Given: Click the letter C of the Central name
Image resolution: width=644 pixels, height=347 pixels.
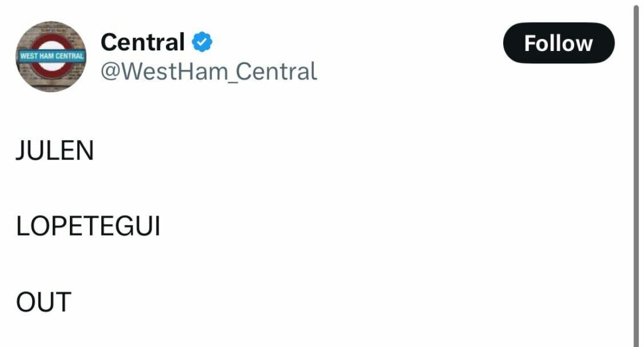Looking at the screenshot, I should [x=109, y=42].
